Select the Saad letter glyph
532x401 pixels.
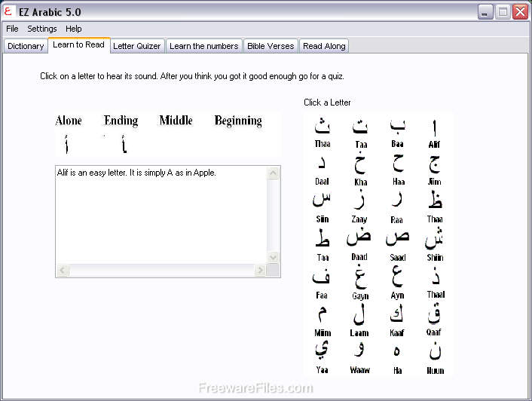point(398,238)
